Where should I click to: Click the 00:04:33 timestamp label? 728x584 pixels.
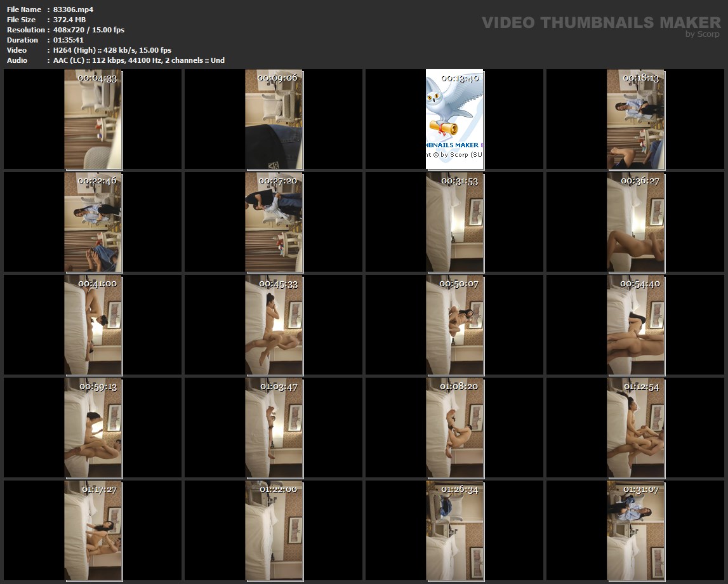97,78
